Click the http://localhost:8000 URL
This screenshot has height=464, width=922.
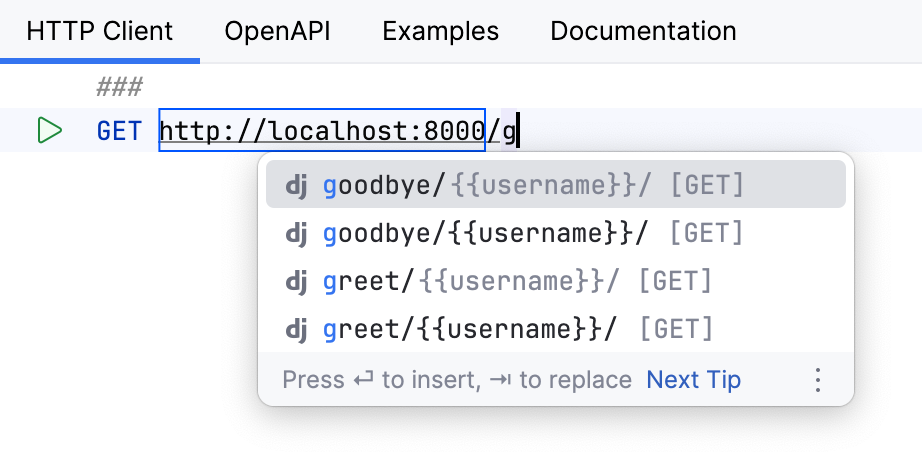(x=322, y=131)
